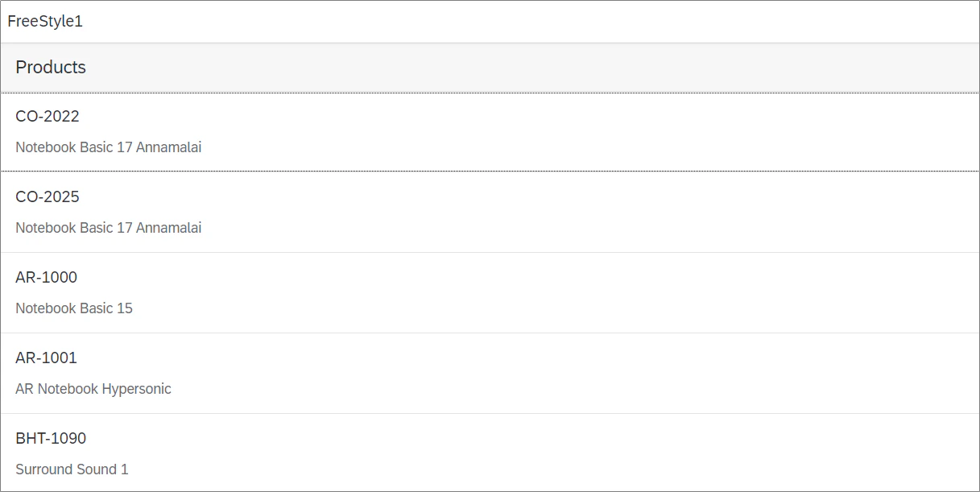Click the CO-2025 product ID title
The image size is (980, 492).
click(48, 196)
